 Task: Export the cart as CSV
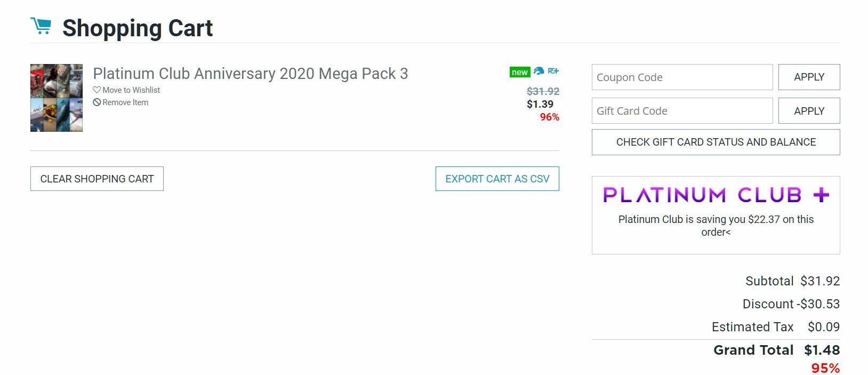pyautogui.click(x=497, y=179)
